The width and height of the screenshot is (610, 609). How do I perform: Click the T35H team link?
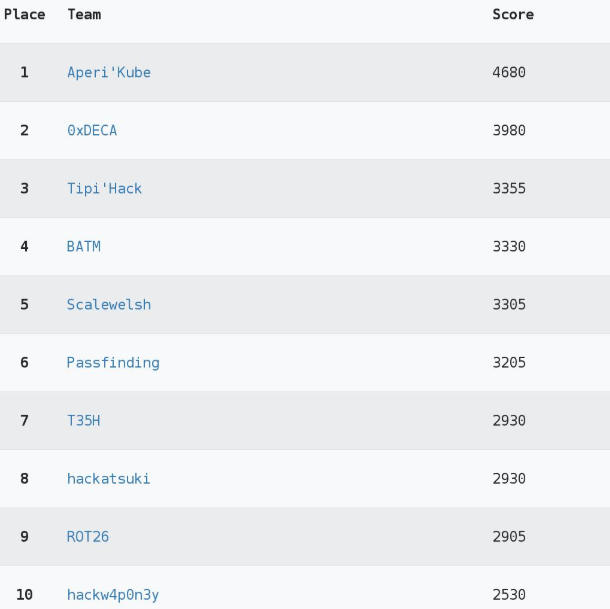84,420
